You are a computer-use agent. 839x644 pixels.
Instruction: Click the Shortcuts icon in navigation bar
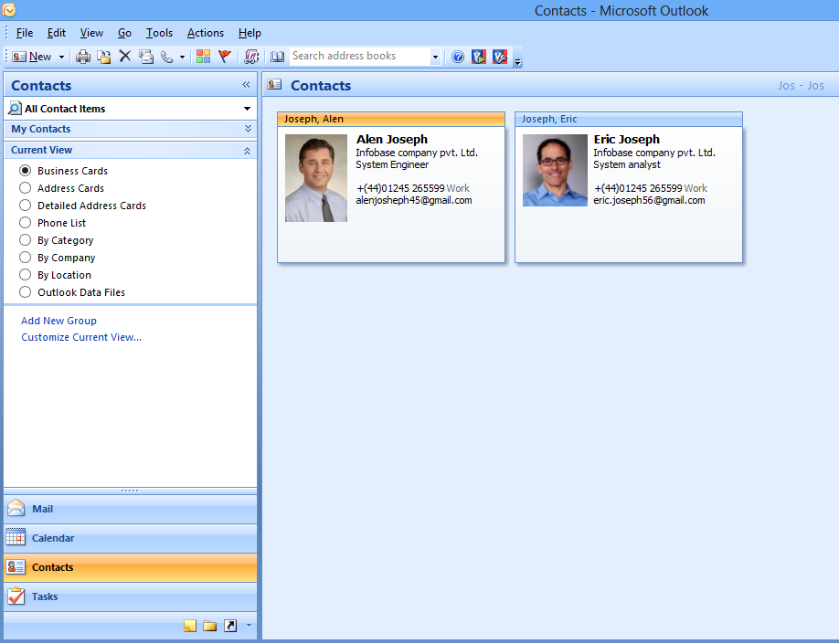click(x=230, y=626)
